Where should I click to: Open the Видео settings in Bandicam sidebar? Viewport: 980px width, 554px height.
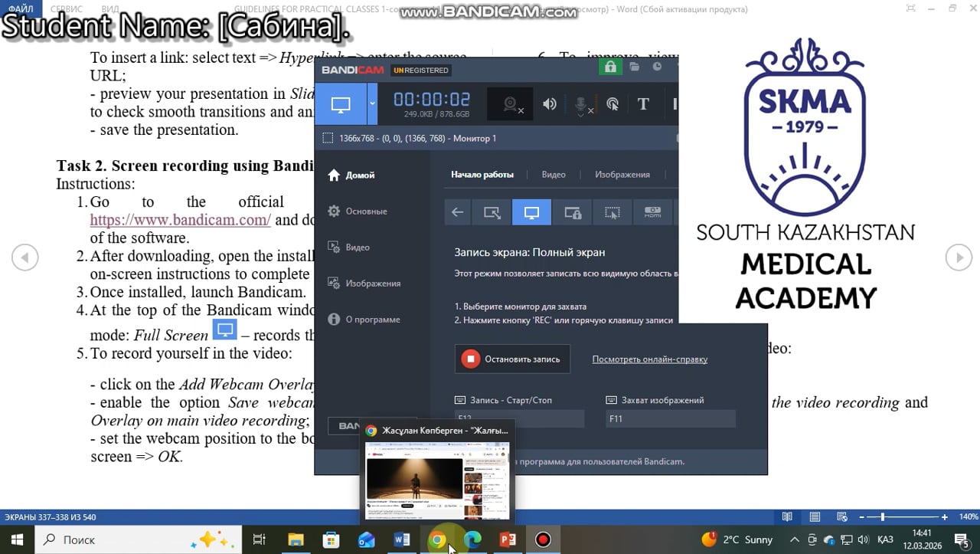pos(349,247)
